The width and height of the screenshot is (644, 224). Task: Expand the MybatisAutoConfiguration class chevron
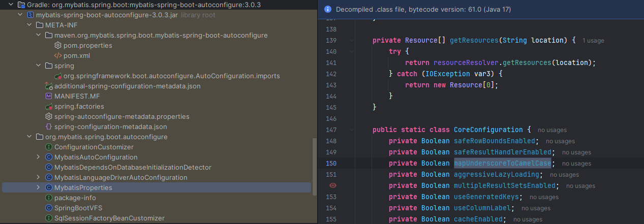(38, 157)
